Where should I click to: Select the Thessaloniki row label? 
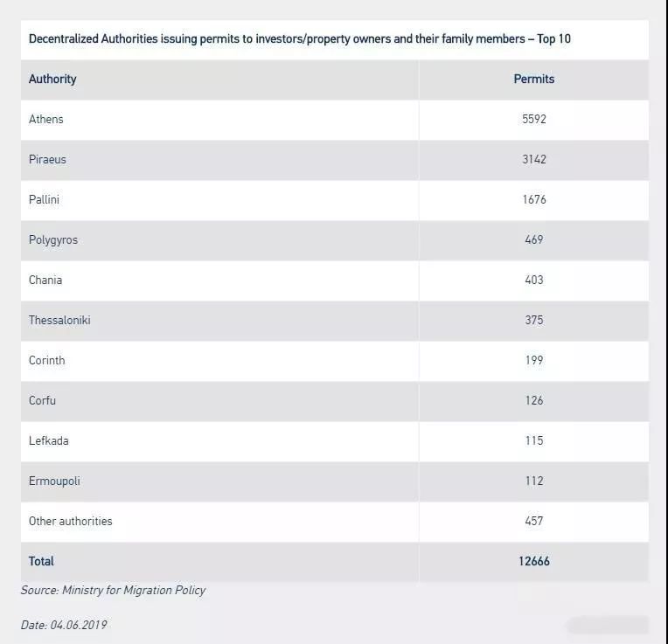pyautogui.click(x=59, y=320)
